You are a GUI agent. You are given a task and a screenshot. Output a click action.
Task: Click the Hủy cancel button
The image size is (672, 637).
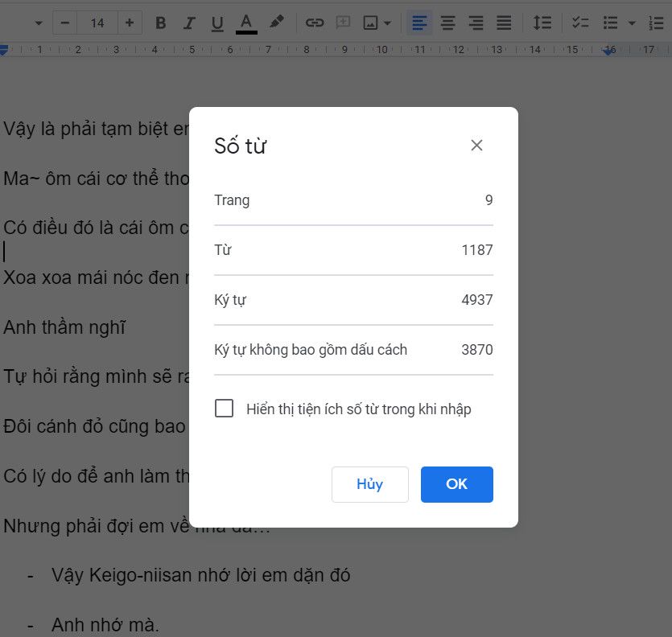point(370,484)
